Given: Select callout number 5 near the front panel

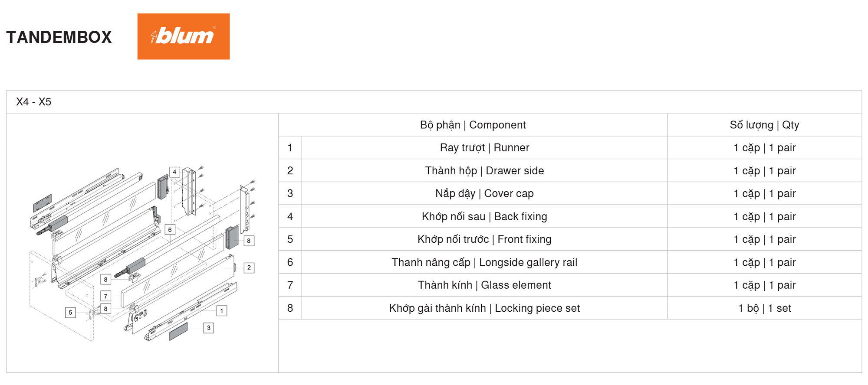Looking at the screenshot, I should pyautogui.click(x=70, y=313).
